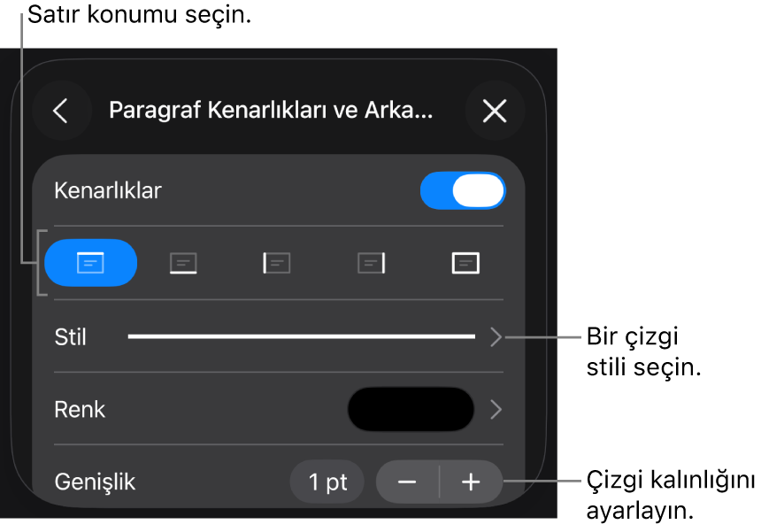The height and width of the screenshot is (532, 761).
Task: Select the right border line position
Action: pyautogui.click(x=372, y=263)
